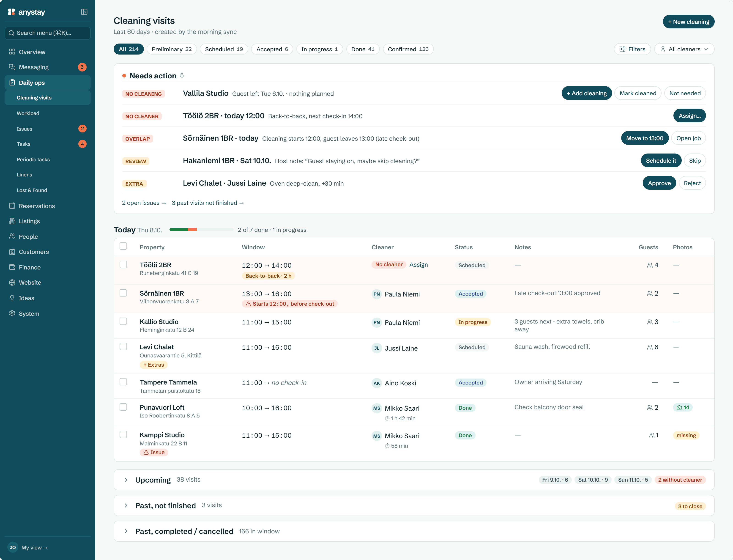Viewport: 733px width, 560px height.
Task: Click the Issue warning tag on Kamppi Studio
Action: tap(154, 452)
